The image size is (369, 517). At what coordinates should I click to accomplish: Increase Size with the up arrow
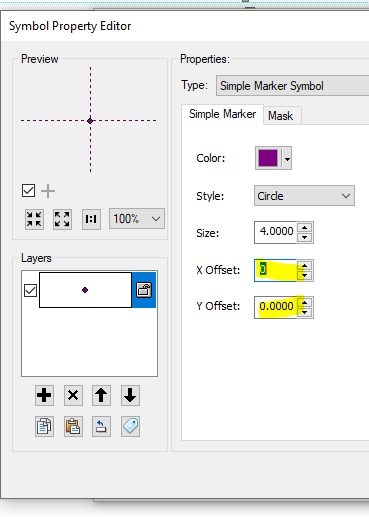click(304, 228)
